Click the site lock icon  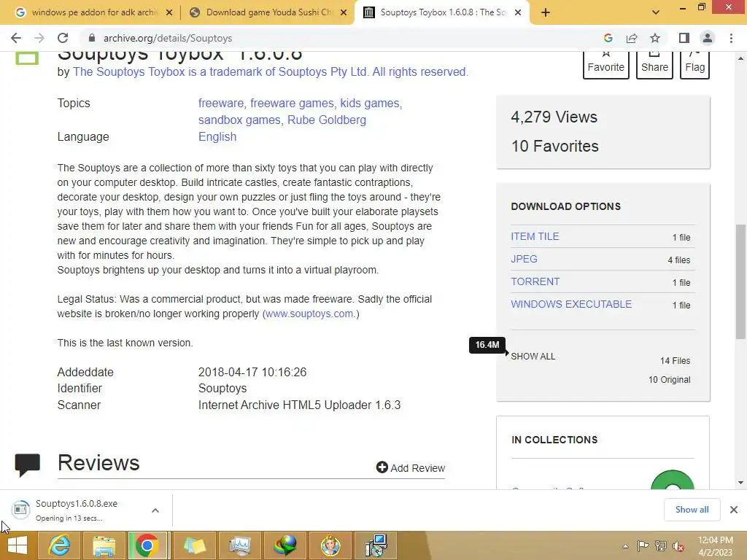click(x=92, y=38)
